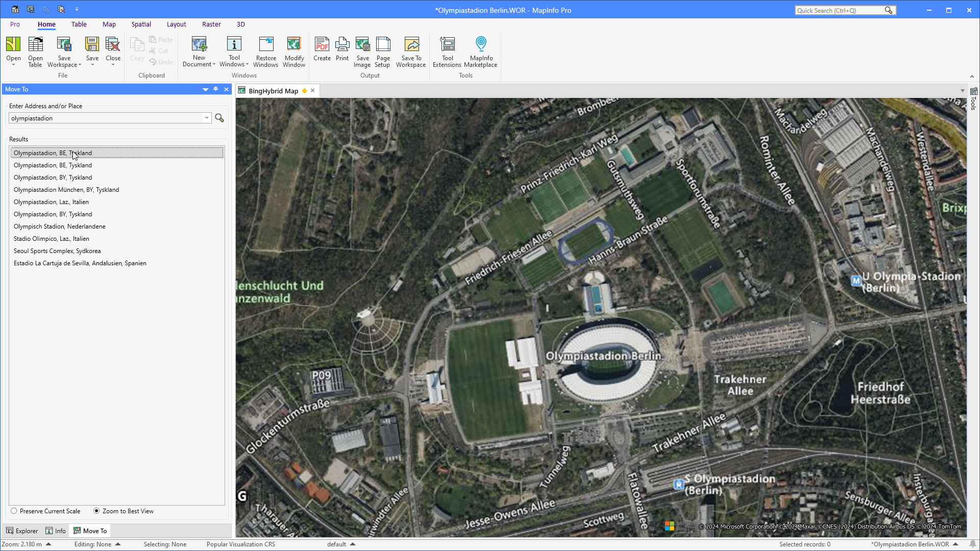Open the address history dropdown
Viewport: 980px width, 551px height.
point(206,118)
